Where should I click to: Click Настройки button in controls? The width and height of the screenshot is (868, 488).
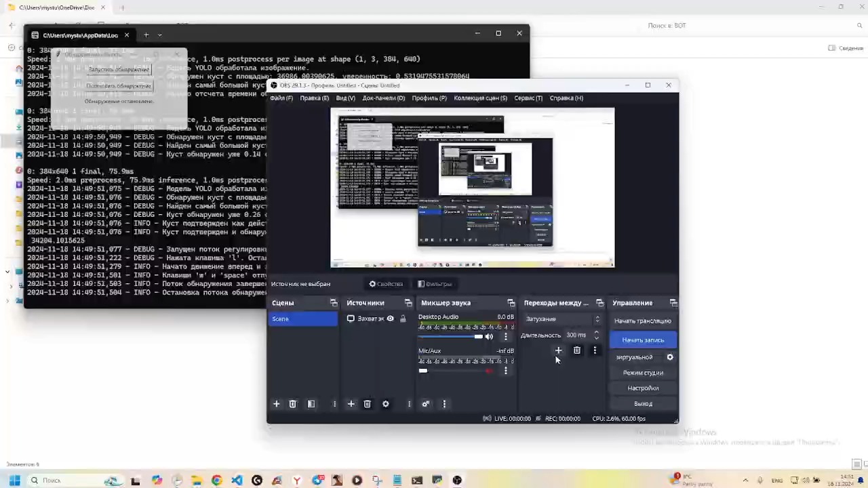click(643, 388)
